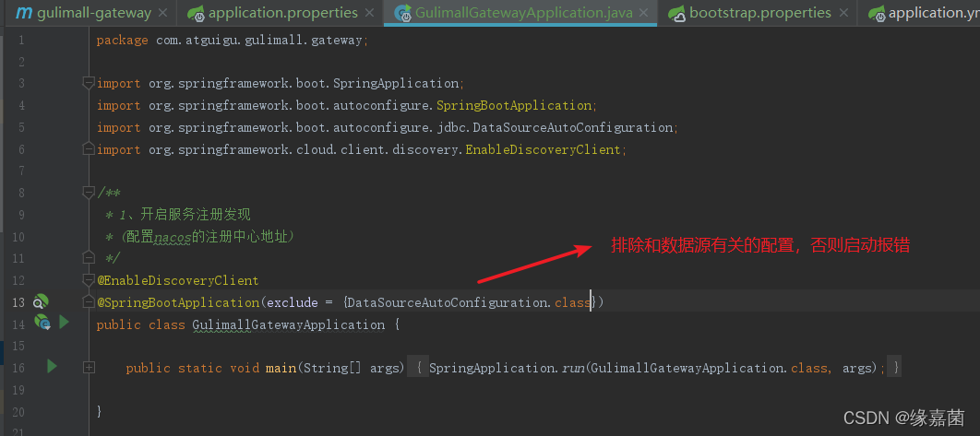Click the @SpringBootApplication annotation
Image resolution: width=980 pixels, height=436 pixels.
(x=178, y=302)
